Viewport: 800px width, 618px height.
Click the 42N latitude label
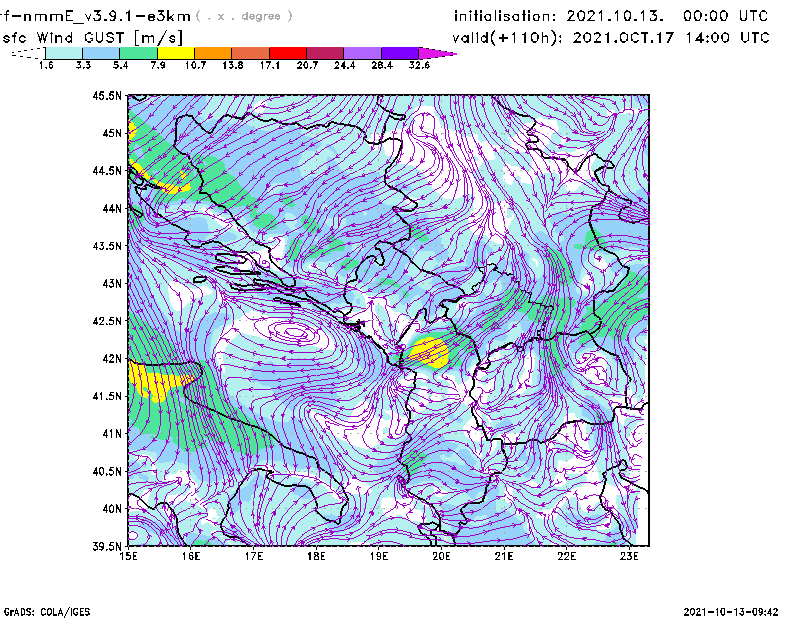pos(112,359)
